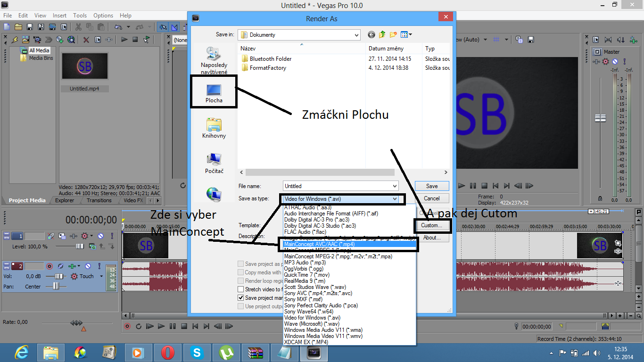Go up one folder level in Render As
This screenshot has height=362, width=644.
pyautogui.click(x=382, y=34)
